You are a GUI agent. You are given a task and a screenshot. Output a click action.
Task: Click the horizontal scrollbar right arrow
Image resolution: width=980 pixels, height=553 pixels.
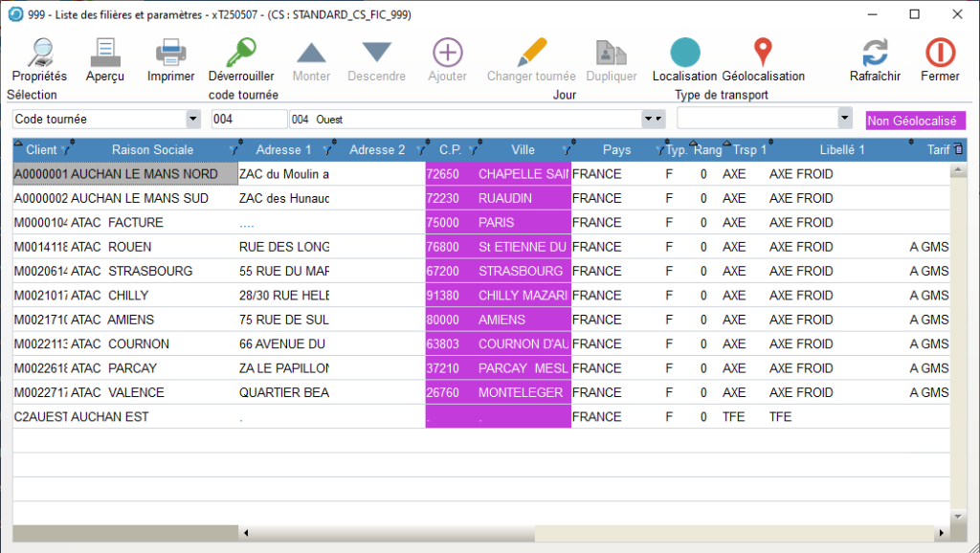tap(942, 533)
